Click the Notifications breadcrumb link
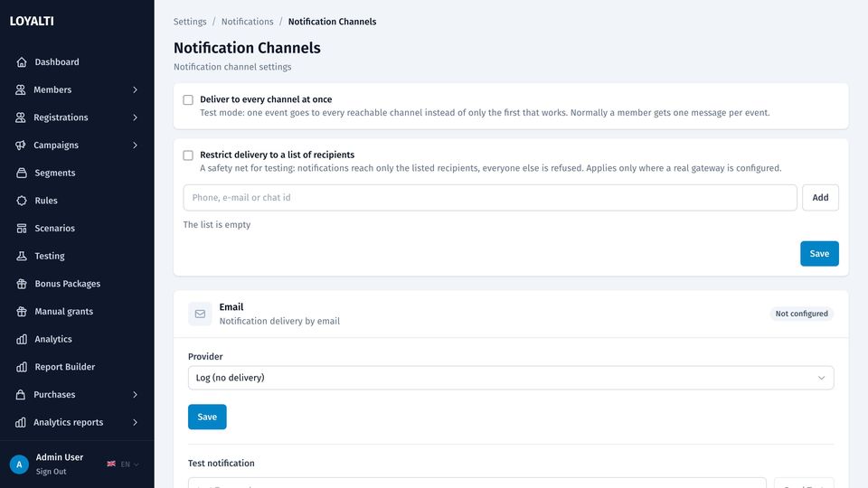 [248, 22]
